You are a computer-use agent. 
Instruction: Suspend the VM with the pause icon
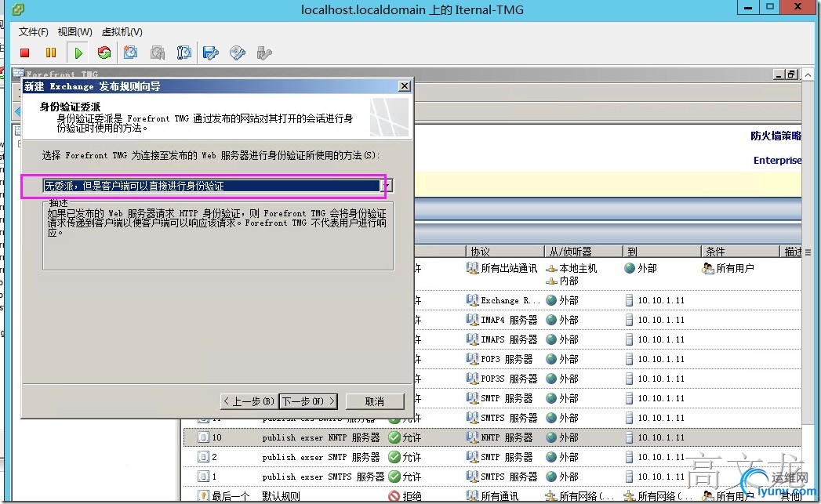(51, 53)
